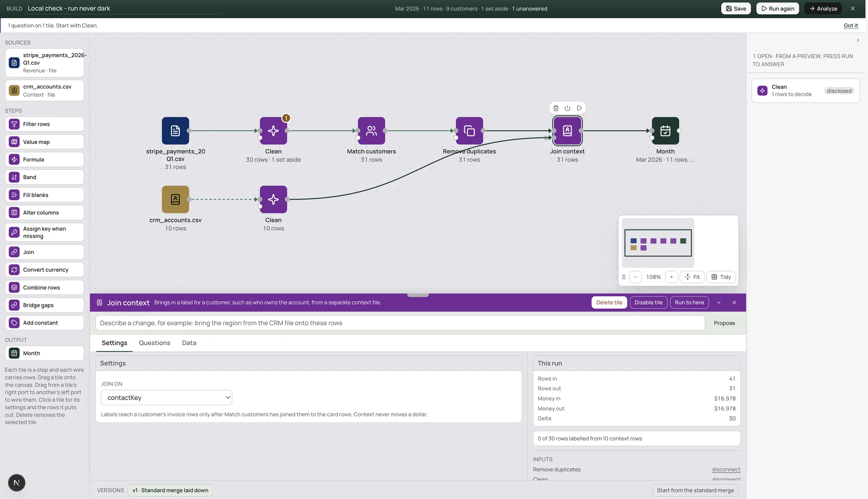868x499 pixels.
Task: Click the canvas minimap thumbnail
Action: tap(658, 243)
